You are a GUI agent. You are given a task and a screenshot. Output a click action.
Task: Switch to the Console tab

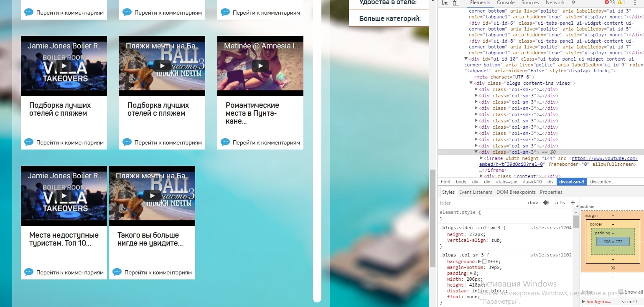506,3
